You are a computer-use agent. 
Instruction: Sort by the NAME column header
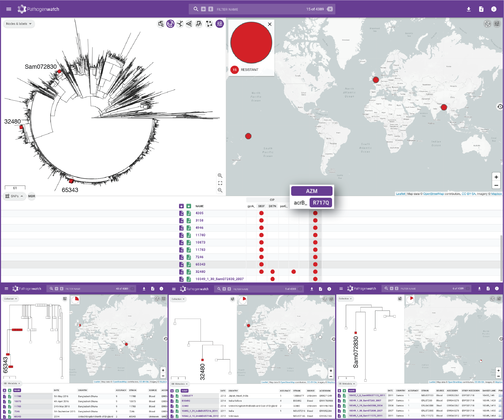(199, 206)
